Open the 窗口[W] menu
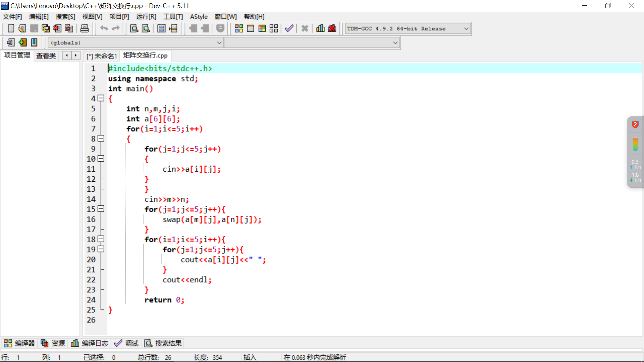Viewport: 644px width, 362px height. point(226,17)
